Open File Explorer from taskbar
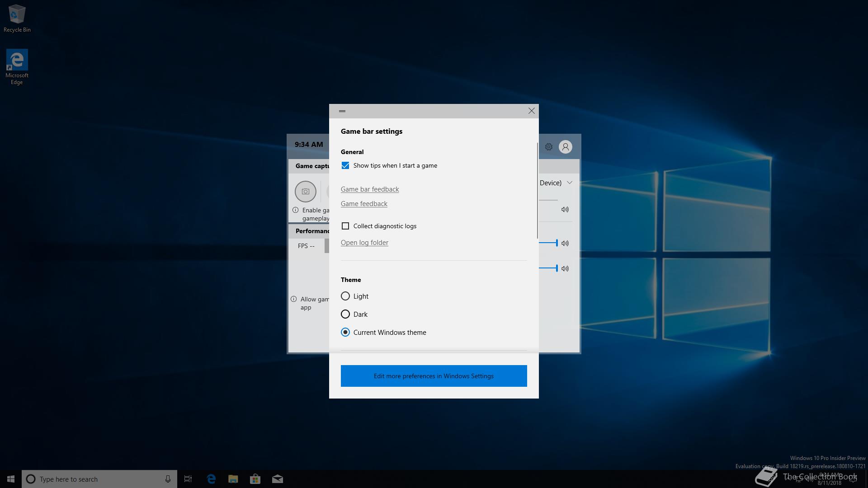This screenshot has width=868, height=488. (x=233, y=479)
